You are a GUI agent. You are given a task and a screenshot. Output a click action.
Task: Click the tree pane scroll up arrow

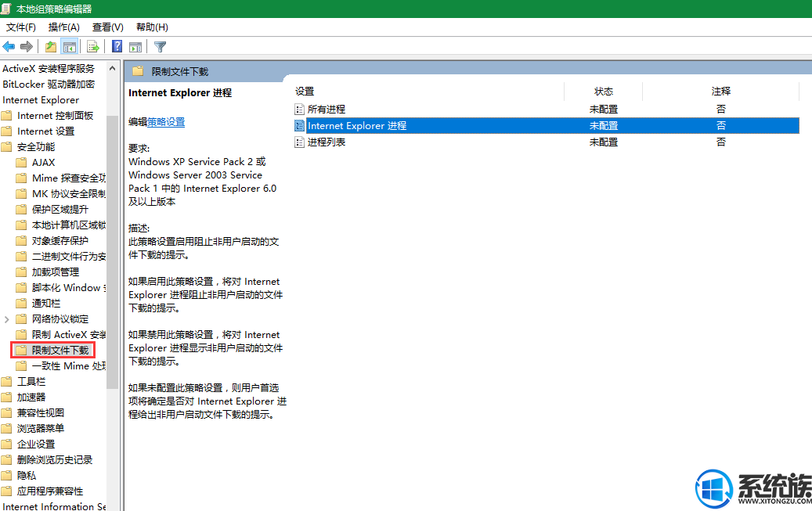click(x=113, y=68)
